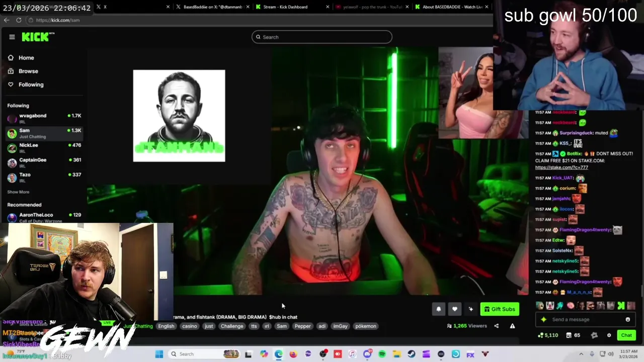Screen dimensions: 644x362
Task: Click the chat badge icon left of the gear
Action: (594, 335)
